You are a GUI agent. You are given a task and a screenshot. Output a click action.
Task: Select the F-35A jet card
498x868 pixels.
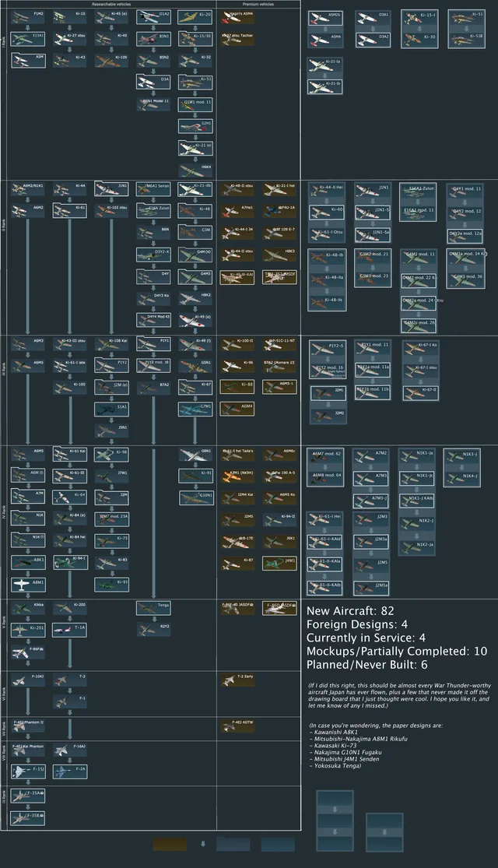pyautogui.click(x=28, y=796)
